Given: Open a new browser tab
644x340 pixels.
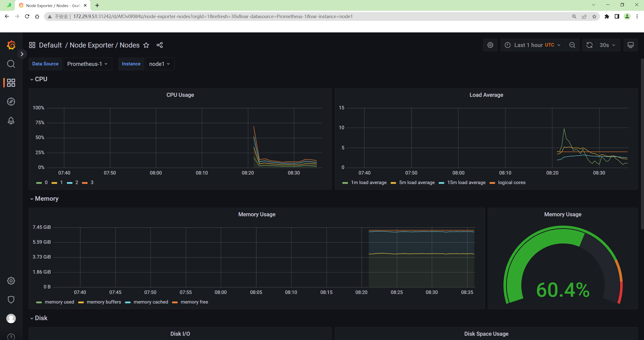Looking at the screenshot, I should pos(97,5).
